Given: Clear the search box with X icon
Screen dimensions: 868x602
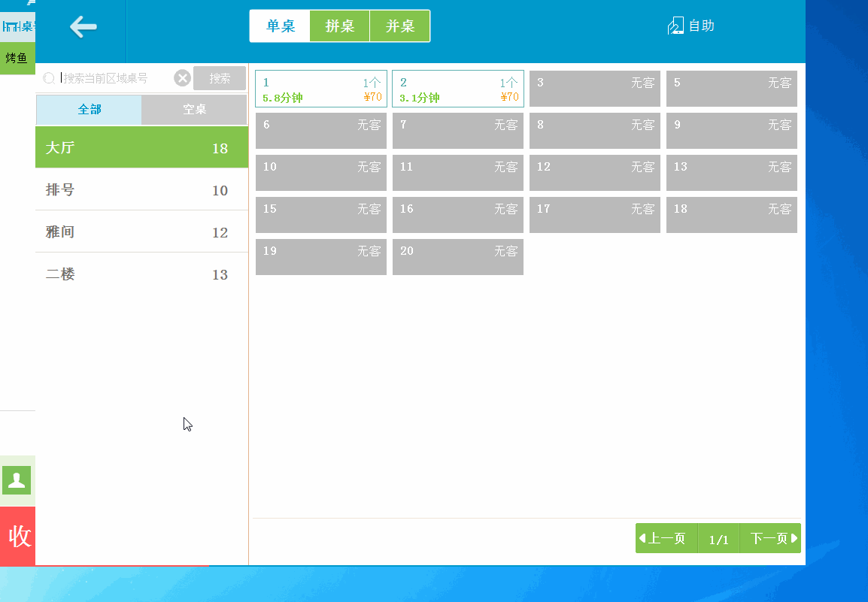Looking at the screenshot, I should coord(182,78).
